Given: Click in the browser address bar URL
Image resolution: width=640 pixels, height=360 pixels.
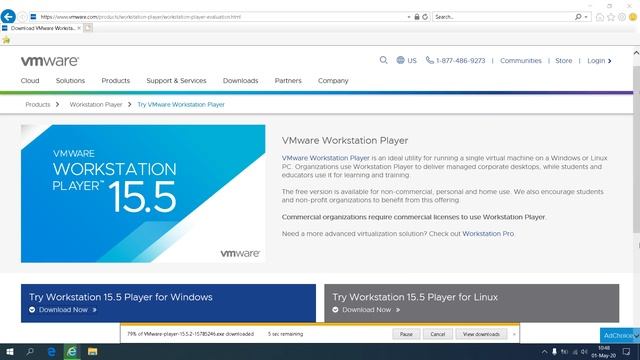Looking at the screenshot, I should click(220, 17).
